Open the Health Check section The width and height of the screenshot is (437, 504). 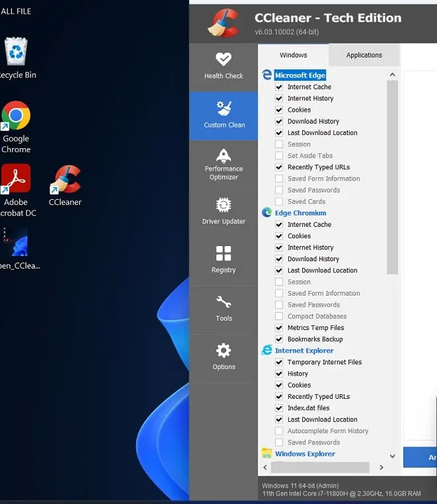coord(223,67)
